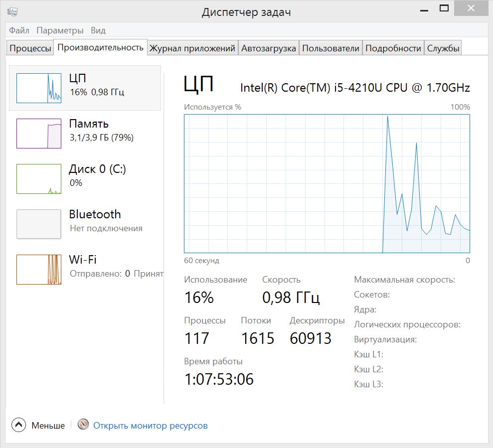The image size is (493, 448).
Task: Collapse details with the Меньше arrow icon
Action: pos(18,425)
